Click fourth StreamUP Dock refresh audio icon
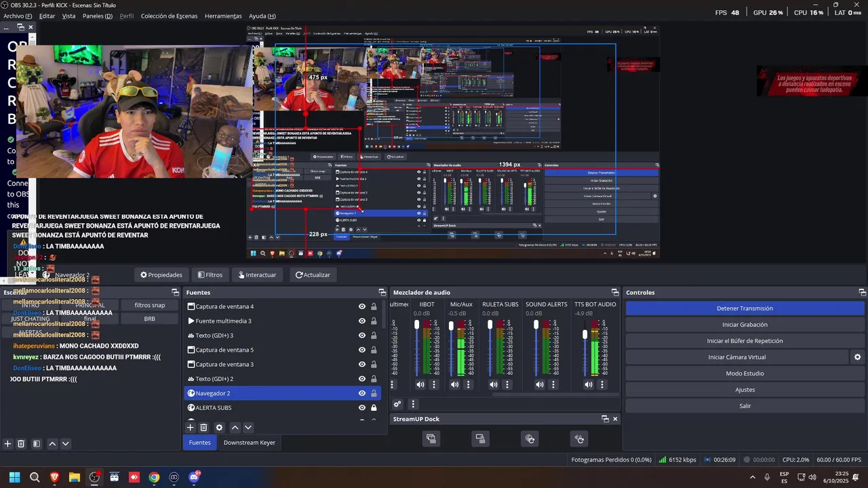868x488 pixels. pyautogui.click(x=580, y=439)
